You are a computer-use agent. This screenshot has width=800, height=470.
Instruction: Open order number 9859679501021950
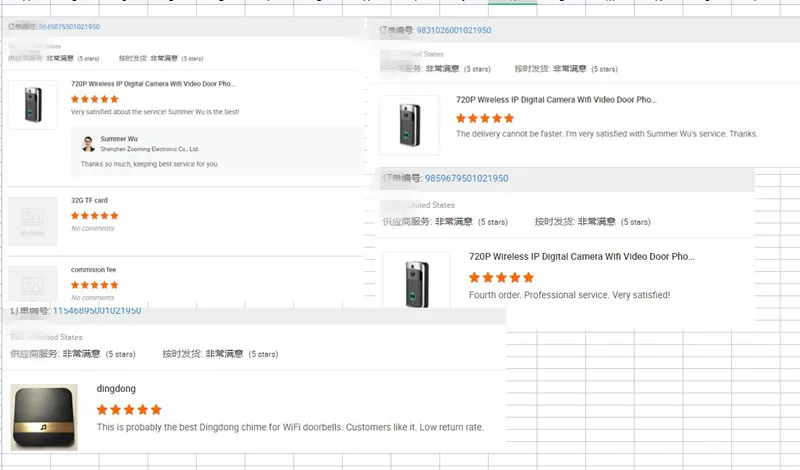pos(466,179)
